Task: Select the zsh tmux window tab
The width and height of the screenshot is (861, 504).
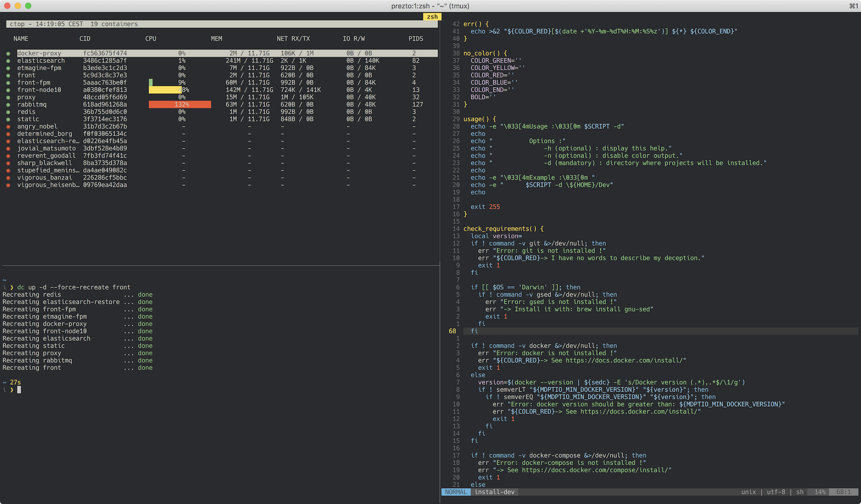Action: click(x=432, y=17)
